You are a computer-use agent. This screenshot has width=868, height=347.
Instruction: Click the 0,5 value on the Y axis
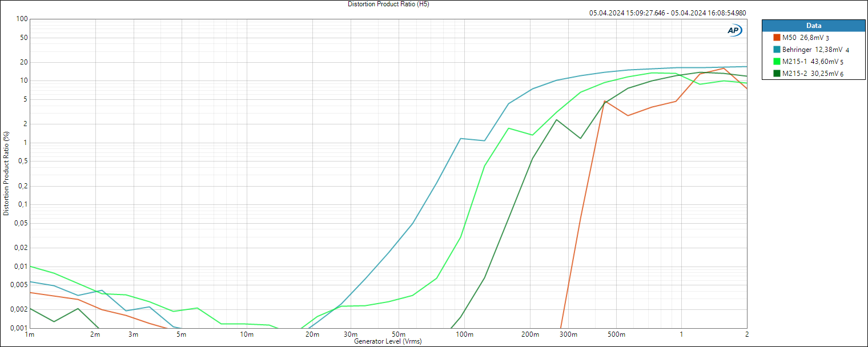click(23, 162)
